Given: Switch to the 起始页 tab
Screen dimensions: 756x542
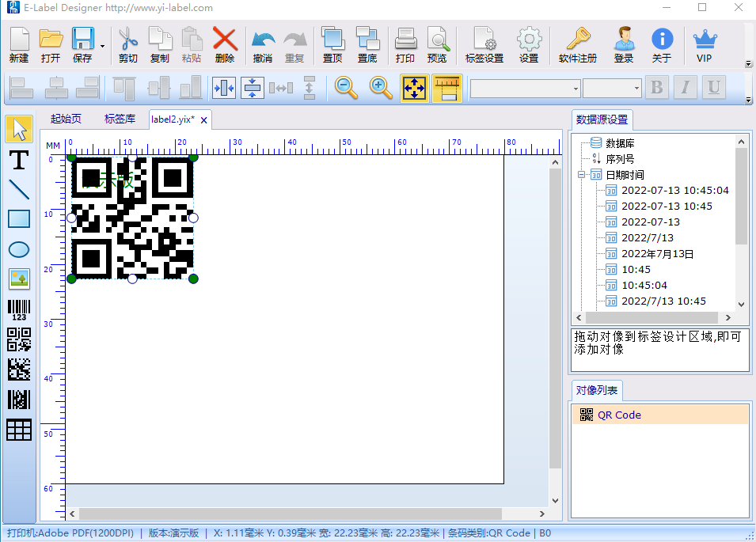Looking at the screenshot, I should coord(66,119).
